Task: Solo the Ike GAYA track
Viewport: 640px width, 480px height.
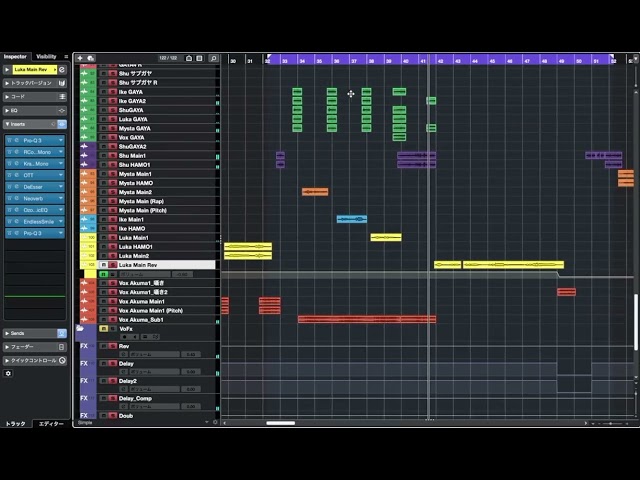Action: click(113, 92)
